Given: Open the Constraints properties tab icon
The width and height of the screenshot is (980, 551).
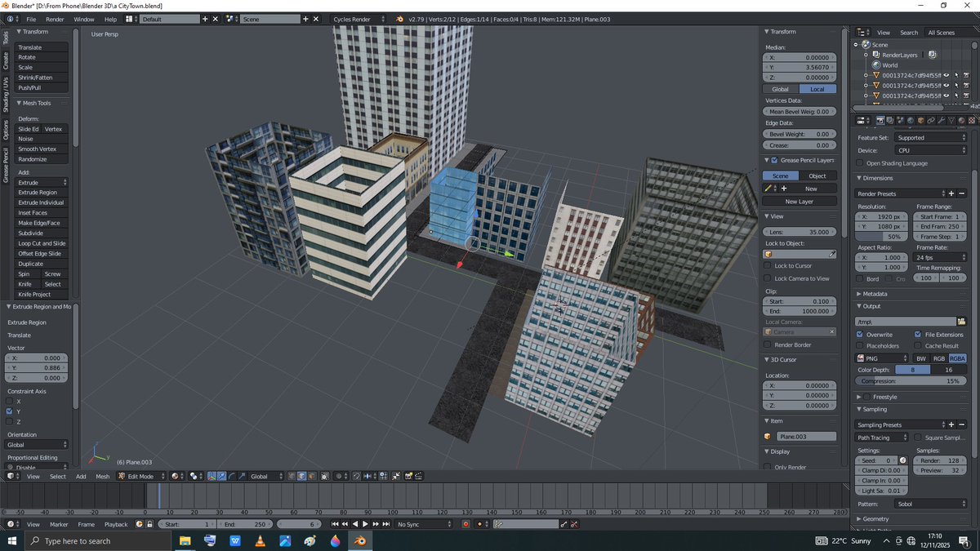Looking at the screenshot, I should pos(931,121).
